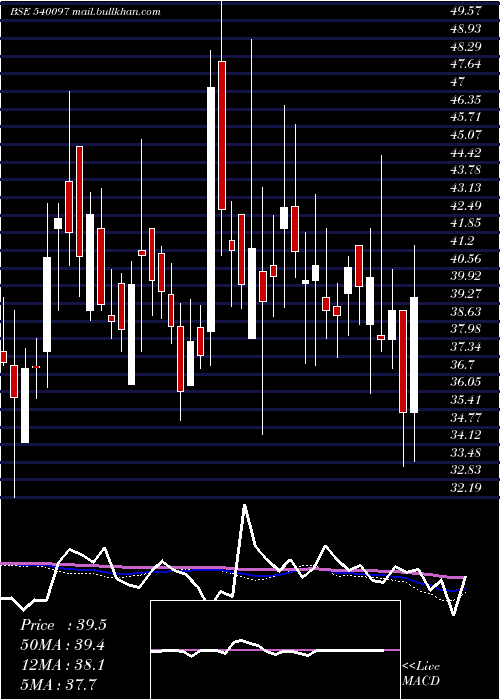Click the 37.98 price axis label
This screenshot has height=700, width=500.
465,329
